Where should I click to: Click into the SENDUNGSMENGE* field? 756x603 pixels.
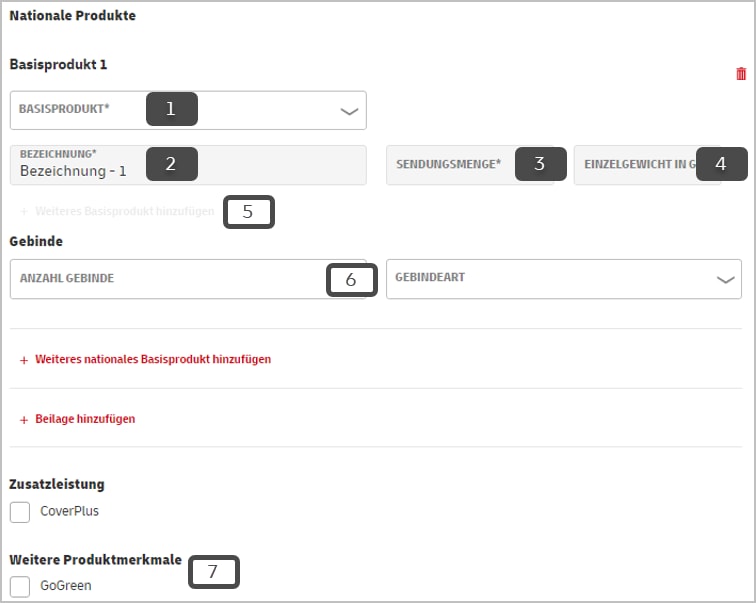click(x=450, y=164)
